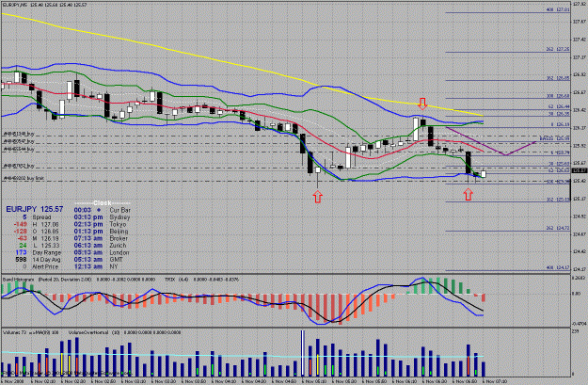
Task: Click the Tokyo 02:13 pm clock row
Action: tap(100, 224)
